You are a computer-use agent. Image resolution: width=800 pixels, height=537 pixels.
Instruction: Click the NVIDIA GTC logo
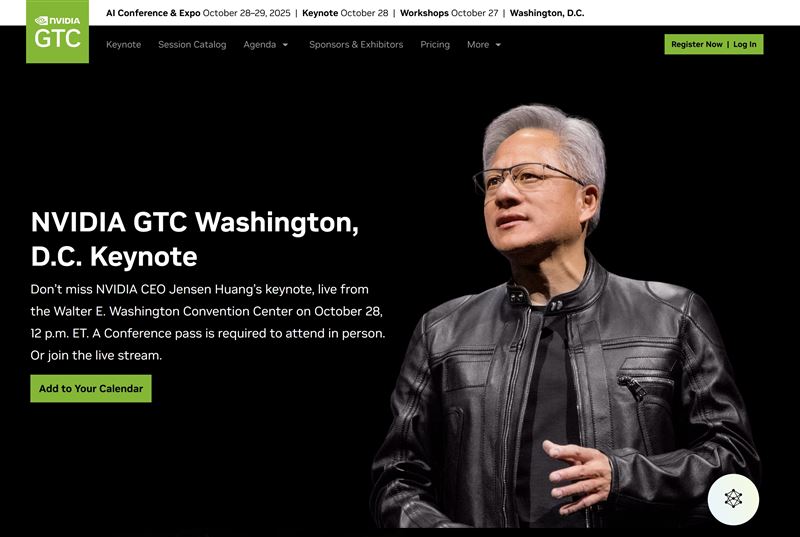coord(57,32)
